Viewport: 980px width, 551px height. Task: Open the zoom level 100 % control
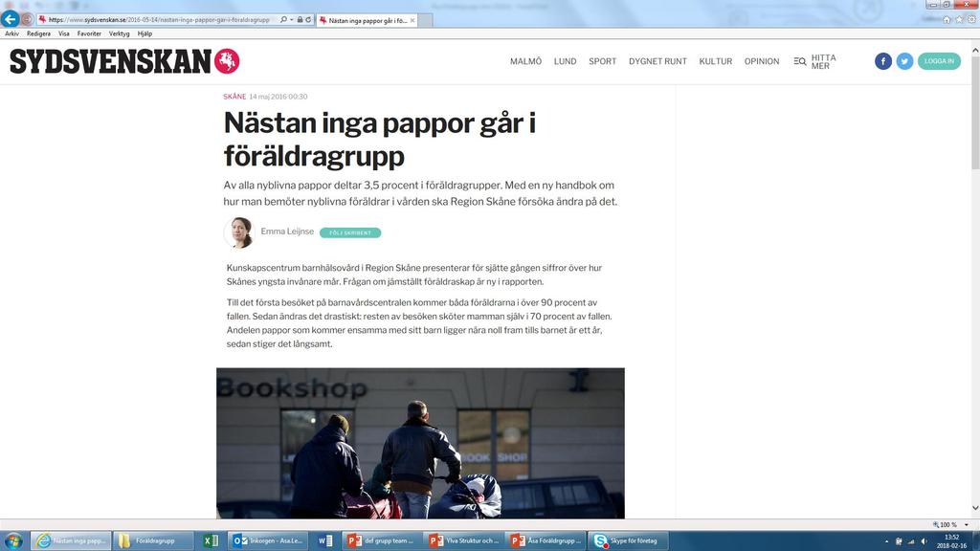(x=945, y=525)
